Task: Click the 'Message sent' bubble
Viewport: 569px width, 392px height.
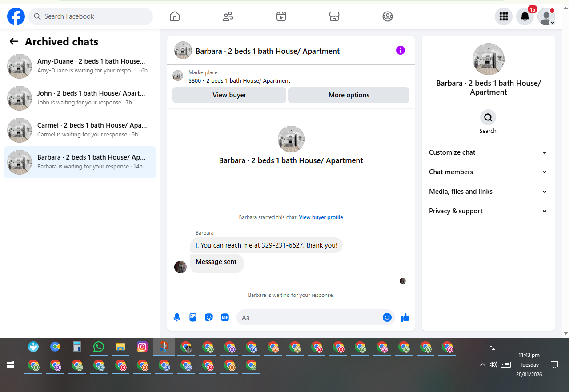Action: click(216, 263)
